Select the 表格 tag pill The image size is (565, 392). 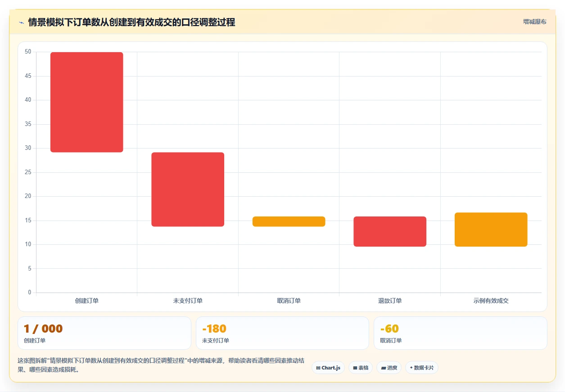(x=361, y=368)
